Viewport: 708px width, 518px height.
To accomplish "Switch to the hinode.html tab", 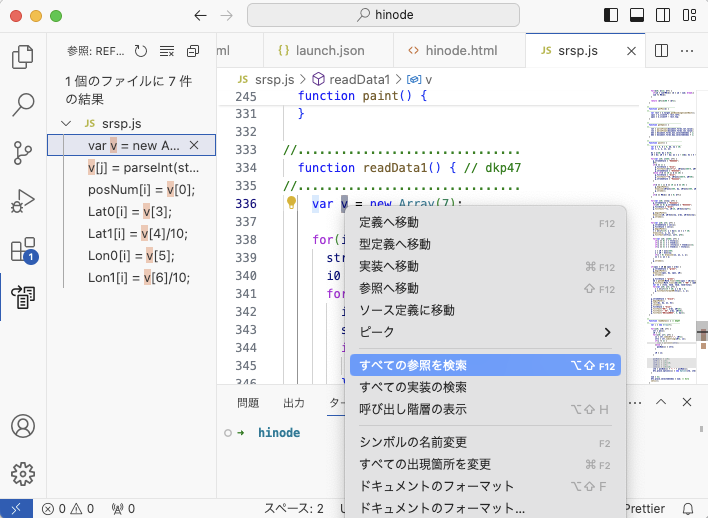I will pyautogui.click(x=460, y=51).
